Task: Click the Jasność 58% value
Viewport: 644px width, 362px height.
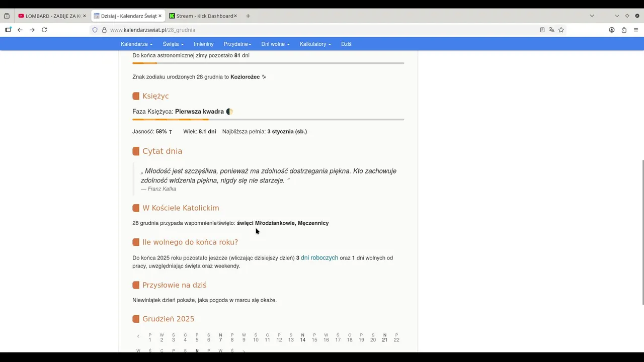Action: [162, 132]
